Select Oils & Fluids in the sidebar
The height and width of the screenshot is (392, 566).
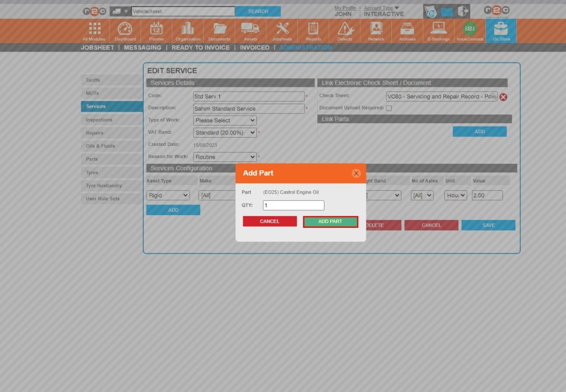click(112, 146)
